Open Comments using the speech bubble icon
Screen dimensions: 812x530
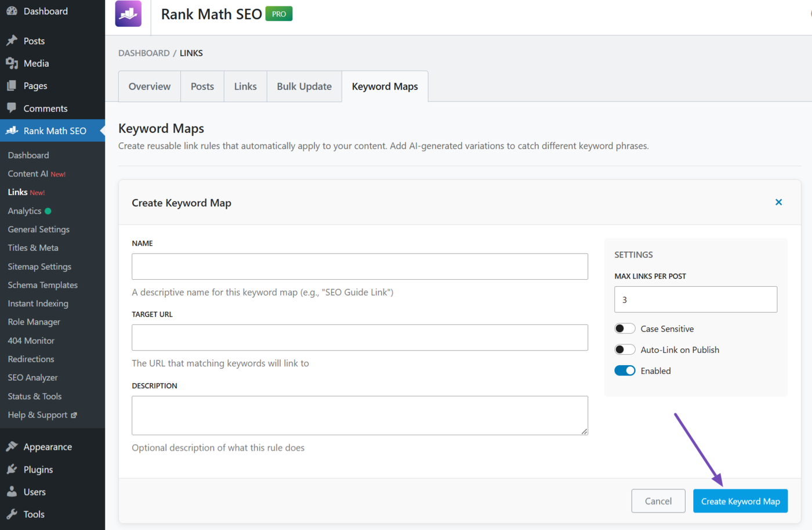[12, 108]
